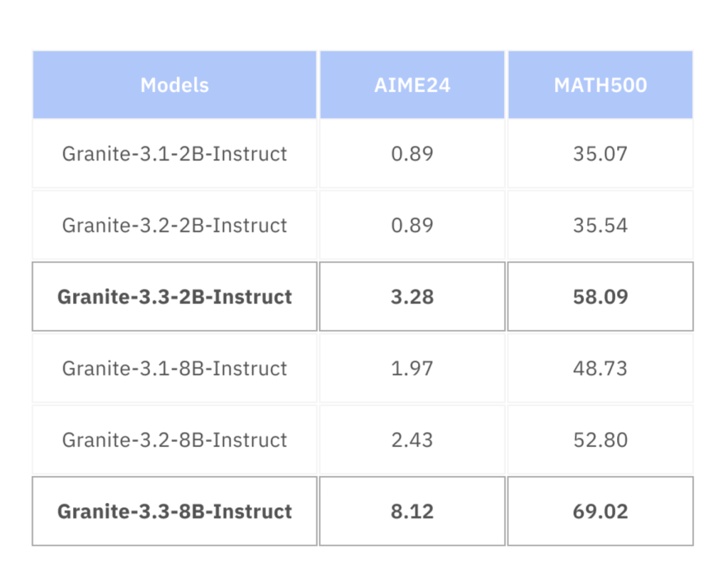Click AIME24 score for Granite-3.1-2B-Instruct
728x567 pixels.
coord(412,154)
